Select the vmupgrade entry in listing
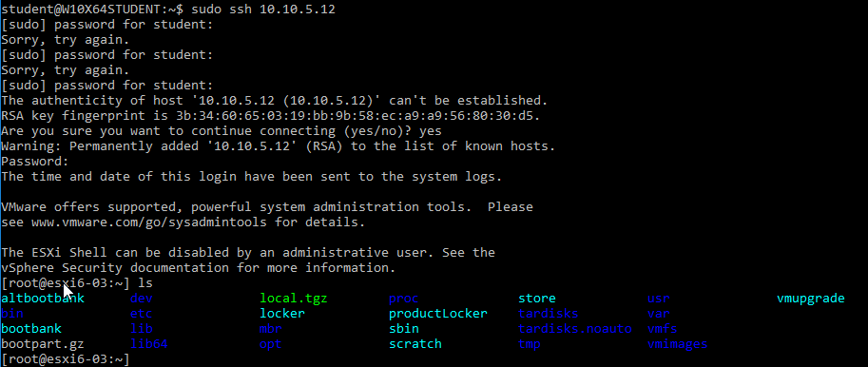The height and width of the screenshot is (367, 868). pos(810,299)
